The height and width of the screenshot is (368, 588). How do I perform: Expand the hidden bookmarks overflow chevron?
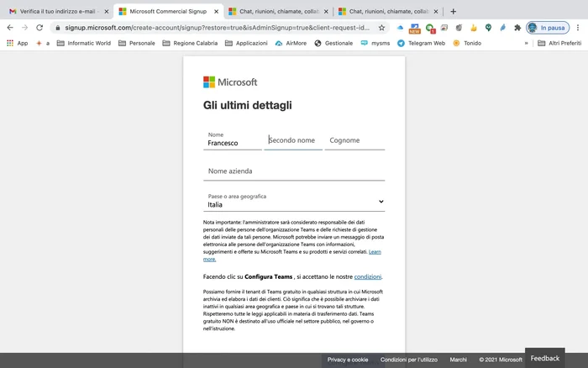coord(527,43)
